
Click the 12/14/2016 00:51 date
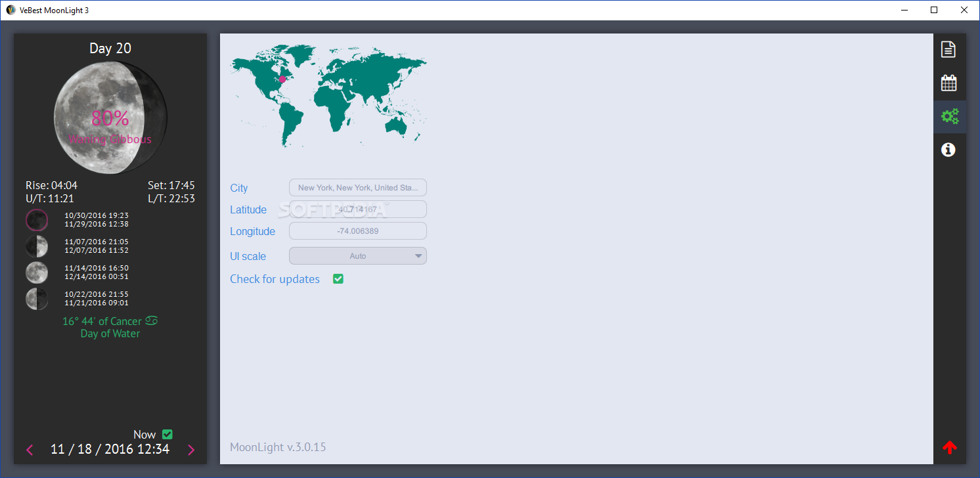pos(97,277)
